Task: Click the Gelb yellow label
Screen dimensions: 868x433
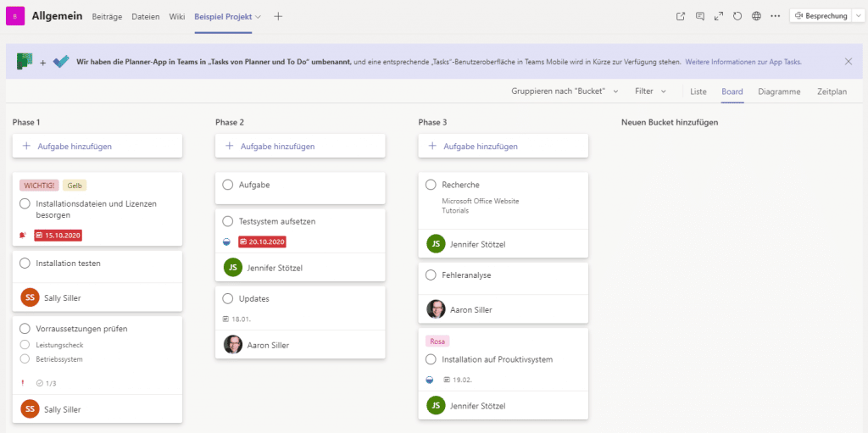Action: coord(75,186)
